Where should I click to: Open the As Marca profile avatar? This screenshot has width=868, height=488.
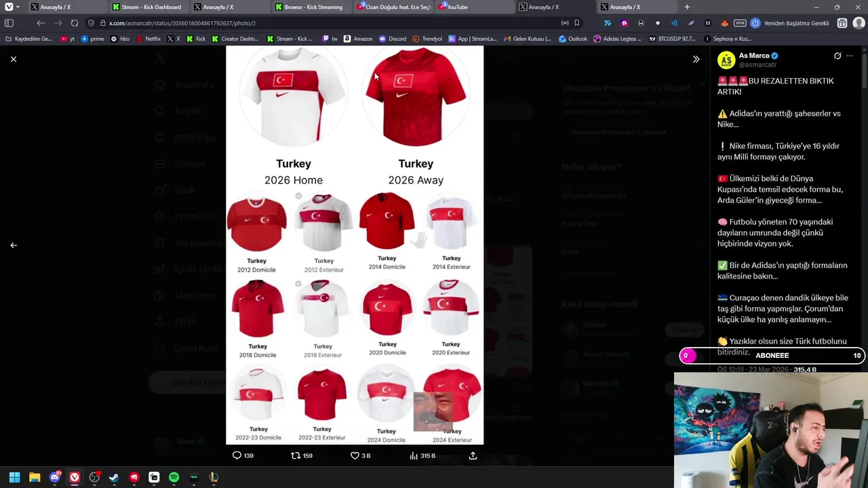click(x=726, y=60)
